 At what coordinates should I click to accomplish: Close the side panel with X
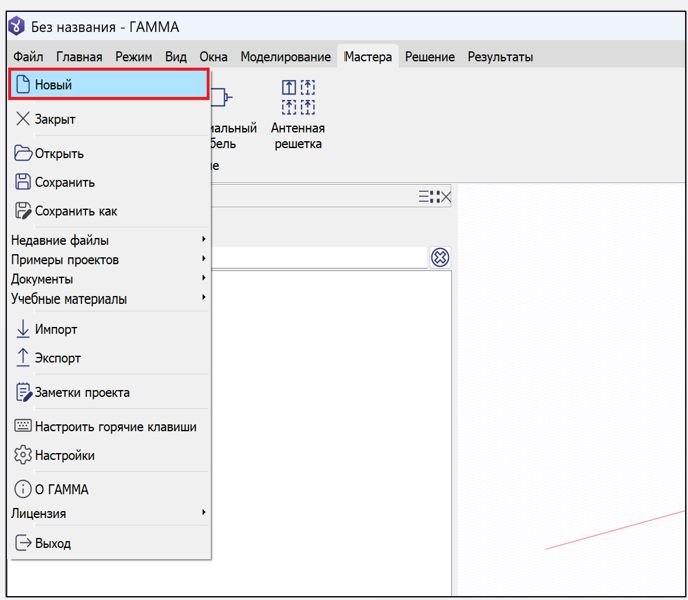pos(445,197)
